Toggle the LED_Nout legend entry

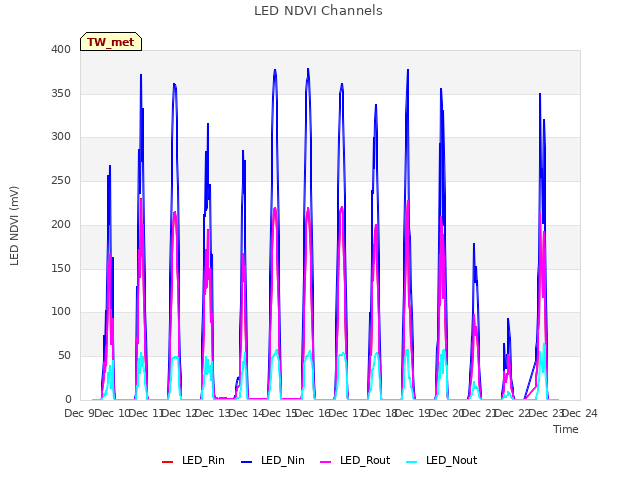tap(442, 461)
